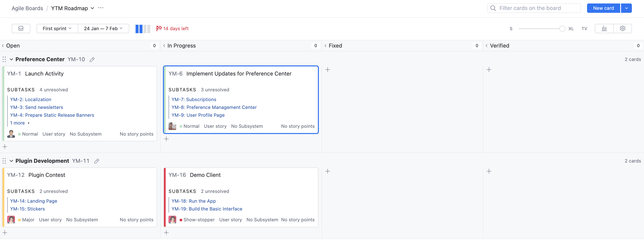Open subtask YM-8 Preference Management Center
Viewport: 644px width, 240px height.
click(x=214, y=107)
